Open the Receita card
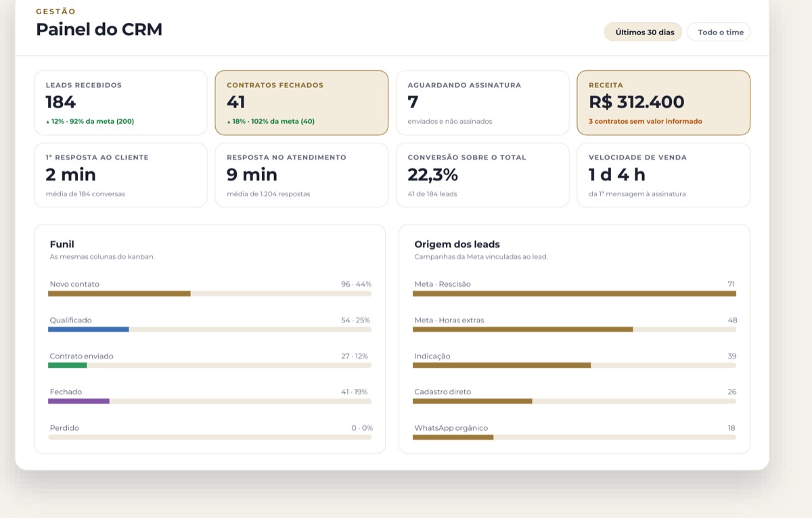Viewport: 812px width, 518px height. pyautogui.click(x=664, y=103)
